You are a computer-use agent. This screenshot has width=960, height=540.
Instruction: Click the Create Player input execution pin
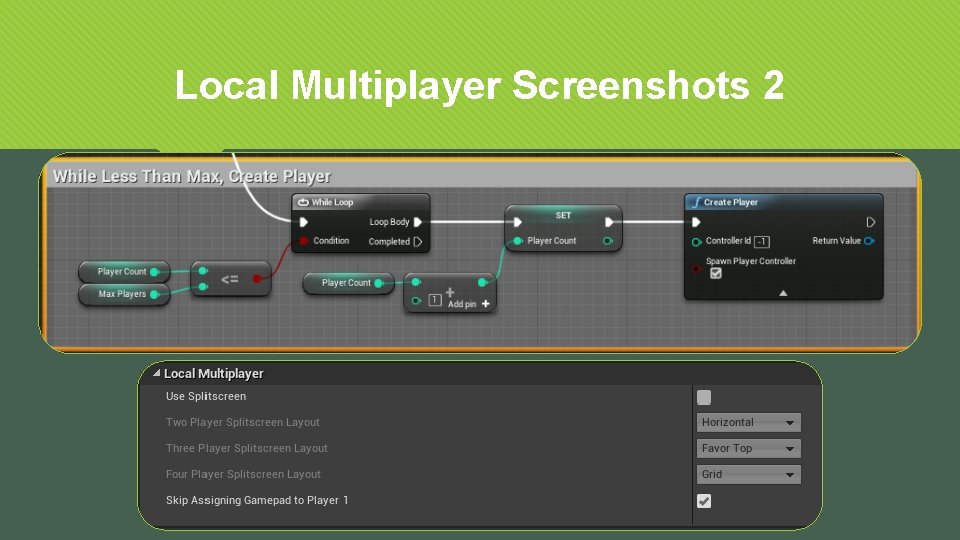coord(696,222)
